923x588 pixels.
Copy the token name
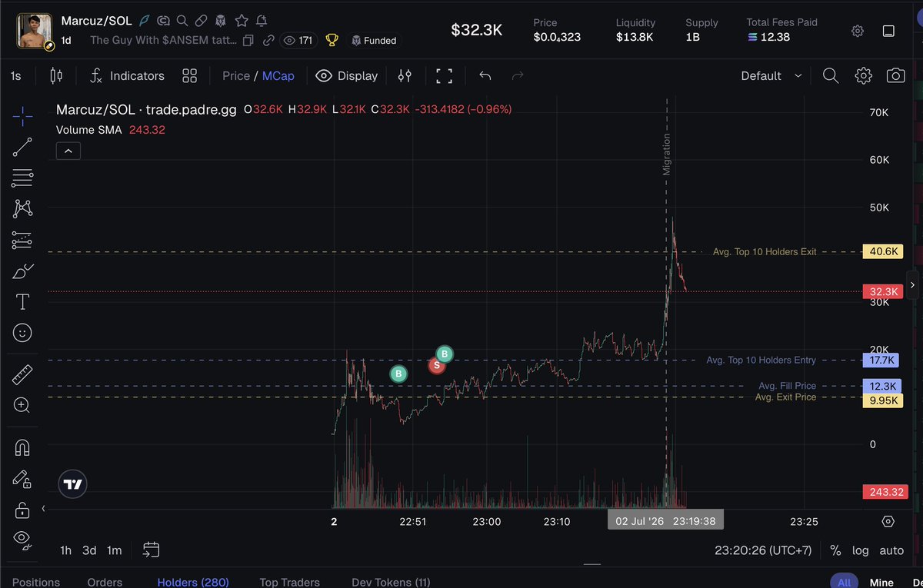pos(248,40)
